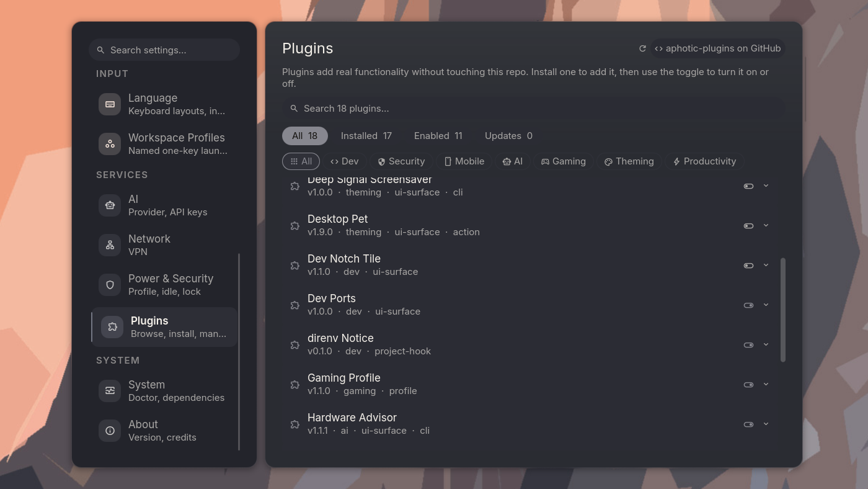Image resolution: width=868 pixels, height=489 pixels.
Task: Click the Network sidebar icon
Action: coord(110,245)
